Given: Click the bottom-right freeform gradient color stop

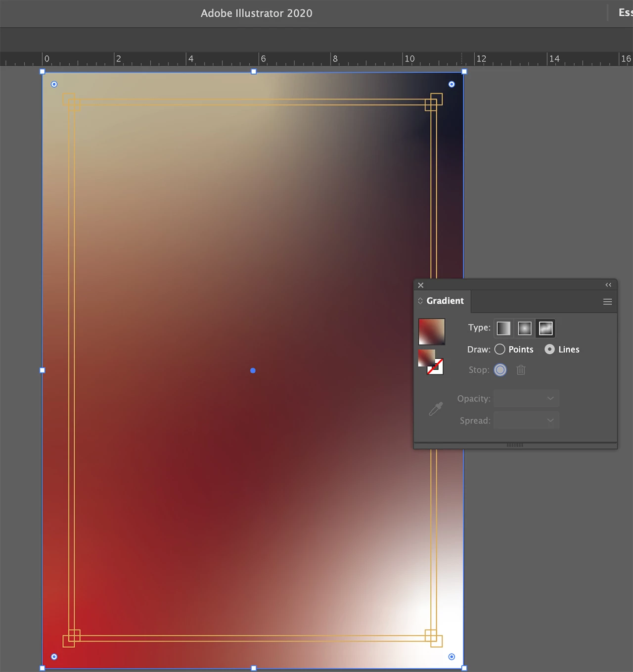Looking at the screenshot, I should (x=452, y=657).
